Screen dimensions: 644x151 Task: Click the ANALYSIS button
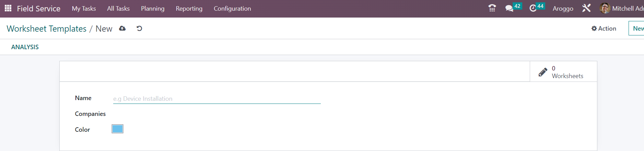[25, 47]
